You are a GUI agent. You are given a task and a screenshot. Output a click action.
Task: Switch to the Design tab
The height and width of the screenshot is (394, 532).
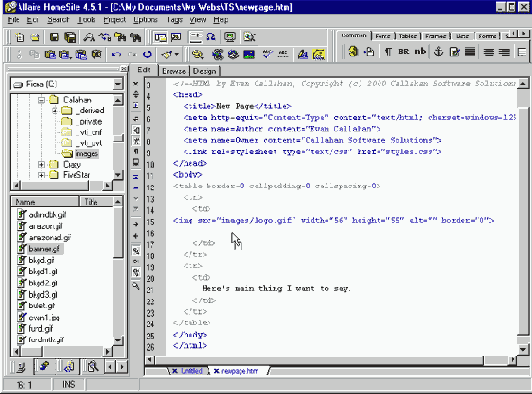[x=204, y=71]
